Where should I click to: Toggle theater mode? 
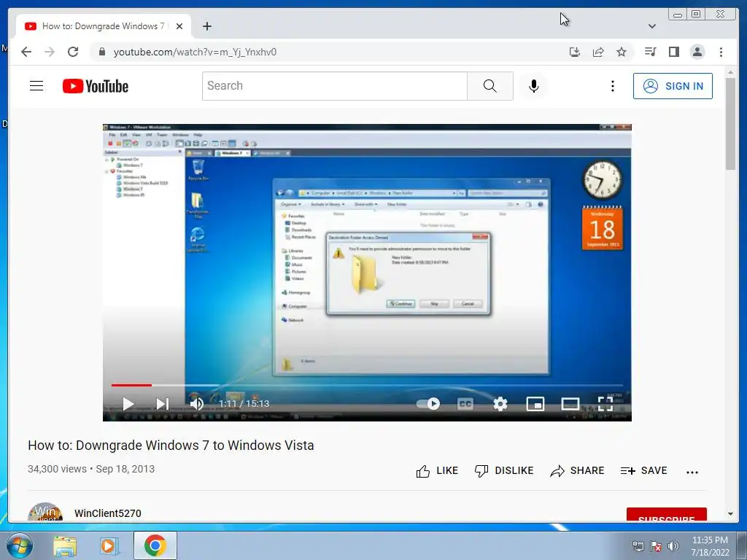570,404
